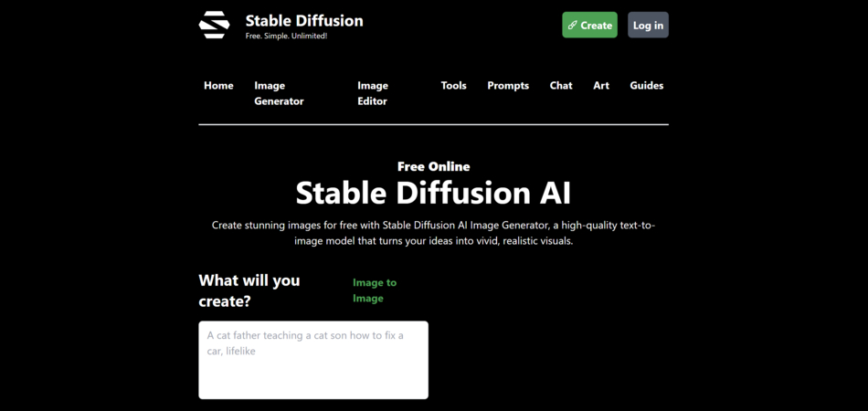
Task: Open the Stable Diffusion site title link
Action: [x=304, y=21]
